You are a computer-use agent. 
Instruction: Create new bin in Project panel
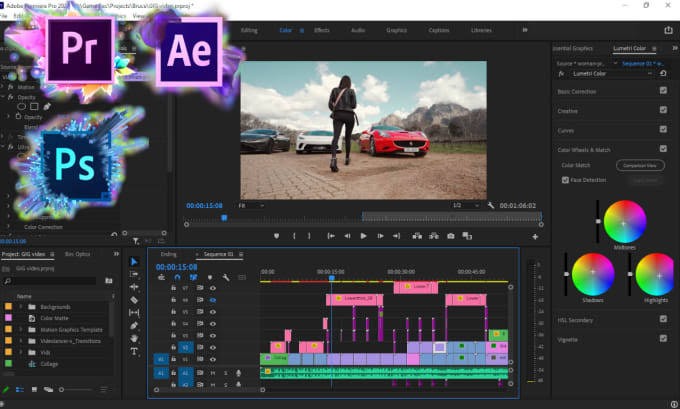point(109,281)
